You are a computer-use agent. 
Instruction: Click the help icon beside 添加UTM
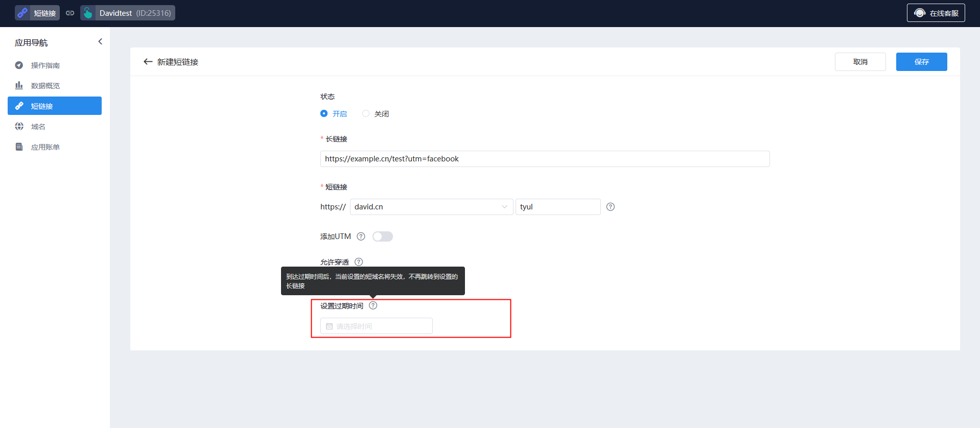pos(361,236)
